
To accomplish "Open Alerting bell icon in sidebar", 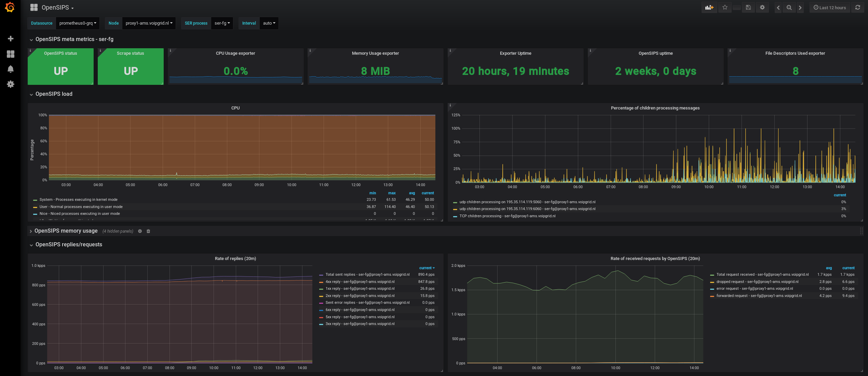I will coord(11,69).
